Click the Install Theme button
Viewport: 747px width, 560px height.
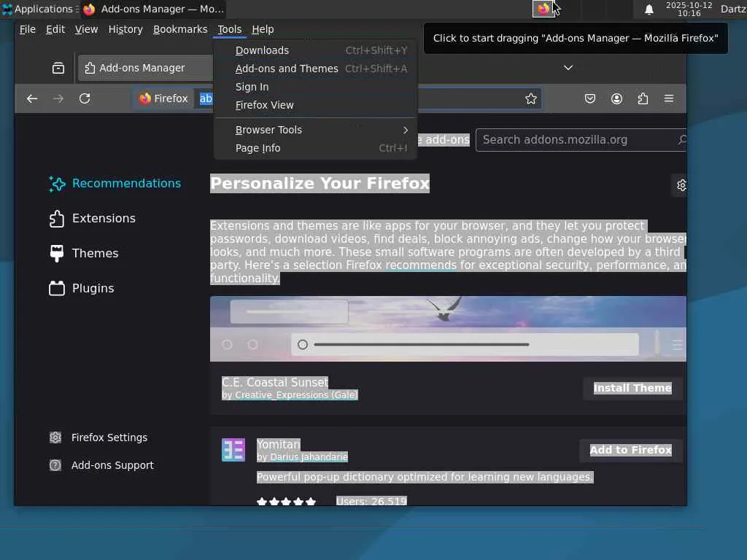click(632, 388)
